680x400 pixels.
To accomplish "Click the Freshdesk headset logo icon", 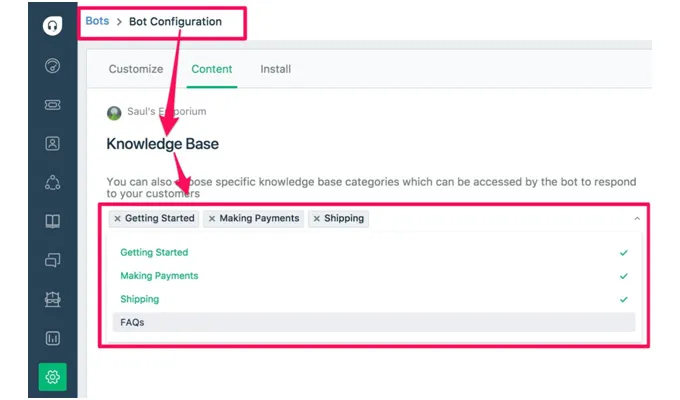I will coord(53,26).
